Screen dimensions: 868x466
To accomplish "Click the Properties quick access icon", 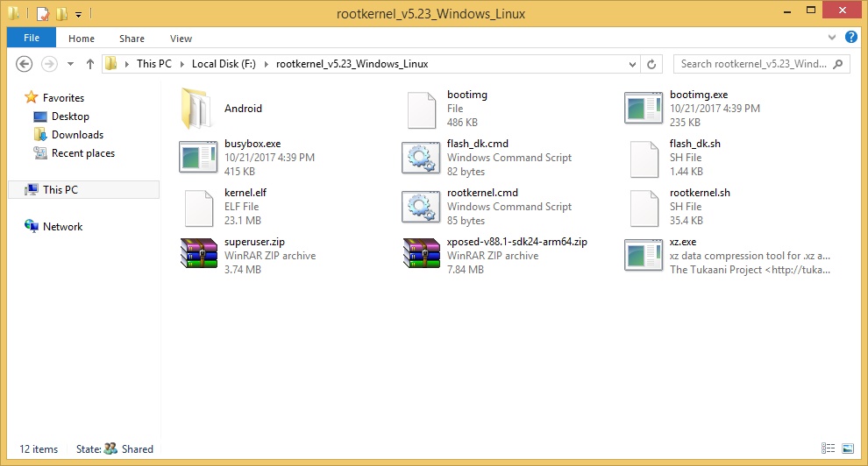I will coord(43,13).
